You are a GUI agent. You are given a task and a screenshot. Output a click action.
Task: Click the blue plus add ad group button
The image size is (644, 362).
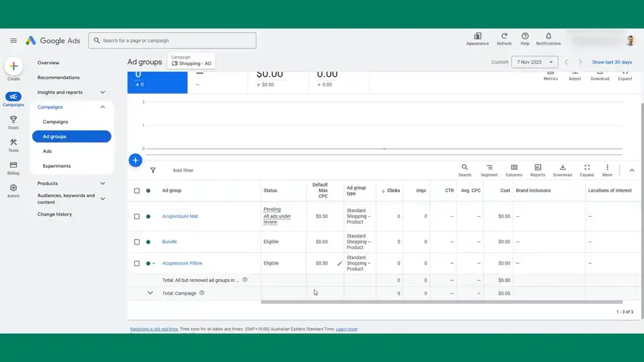(x=135, y=160)
